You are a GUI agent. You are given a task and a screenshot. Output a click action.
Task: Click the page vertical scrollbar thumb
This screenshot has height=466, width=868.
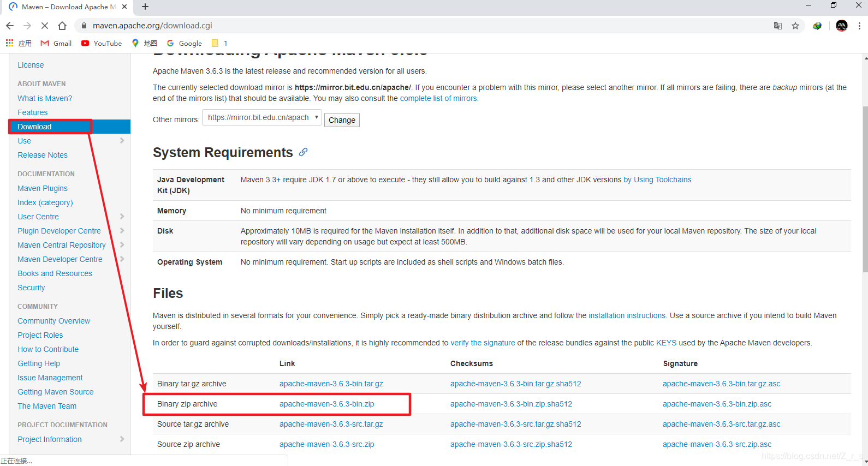click(x=865, y=189)
